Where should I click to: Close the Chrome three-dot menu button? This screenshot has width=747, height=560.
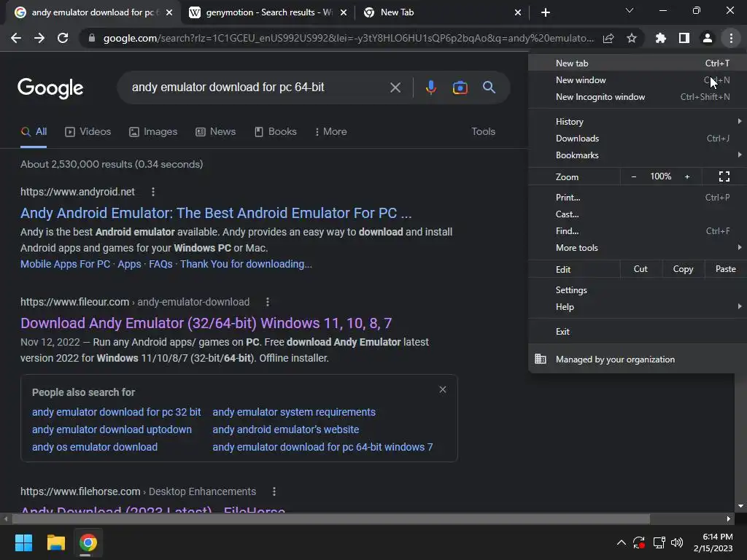pyautogui.click(x=731, y=38)
